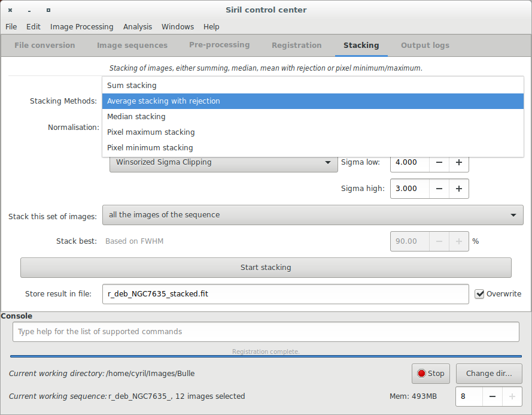Open the Winsorized Sigma Clipping dropdown
The image size is (532, 415).
coord(224,163)
